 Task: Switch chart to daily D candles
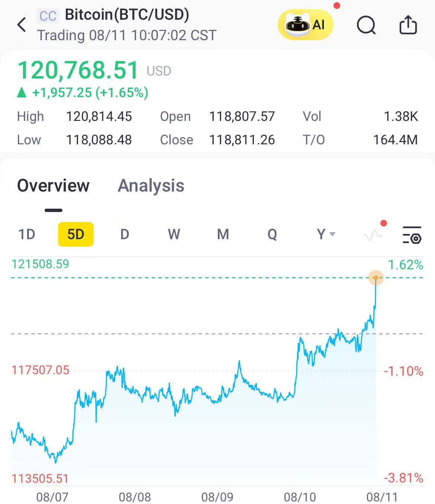tap(125, 234)
